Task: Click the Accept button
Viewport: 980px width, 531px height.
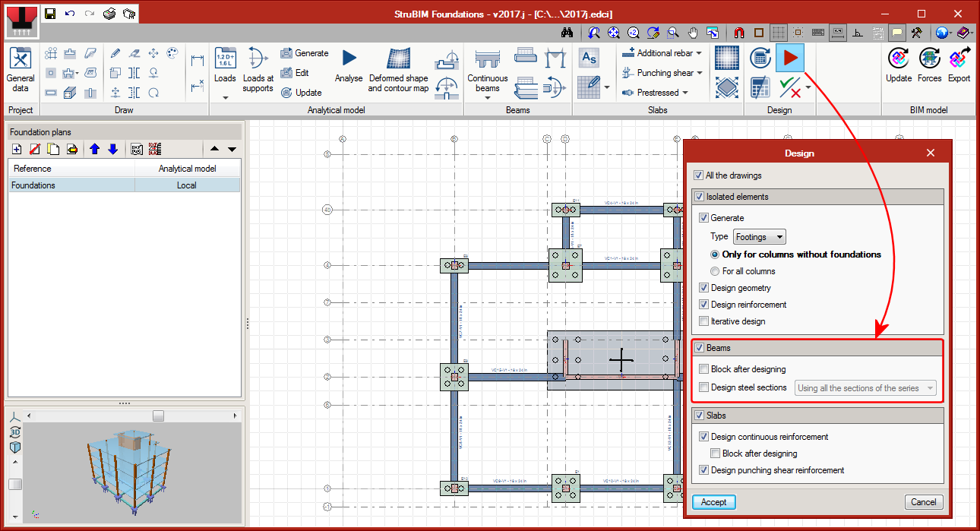Action: pos(713,502)
